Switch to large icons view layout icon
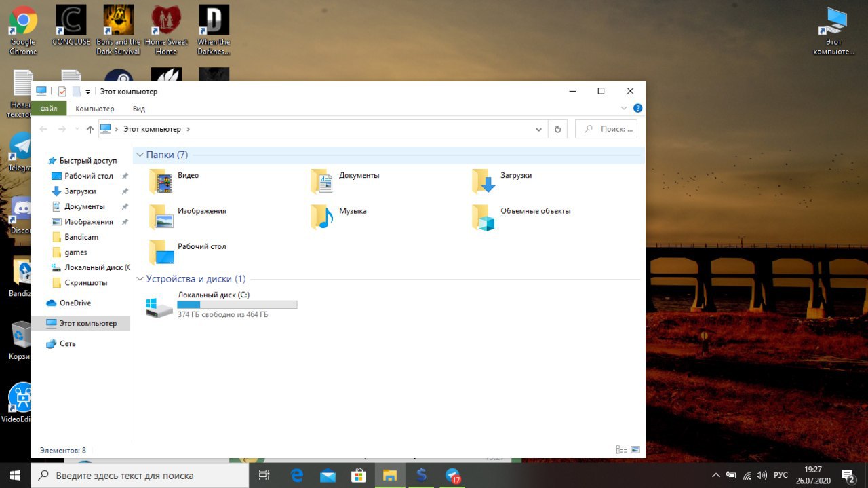 (x=635, y=449)
